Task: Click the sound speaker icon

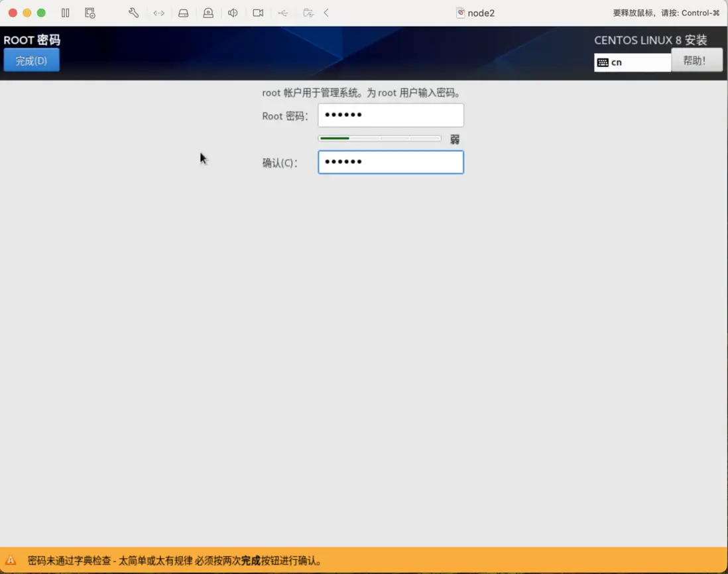Action: point(233,13)
